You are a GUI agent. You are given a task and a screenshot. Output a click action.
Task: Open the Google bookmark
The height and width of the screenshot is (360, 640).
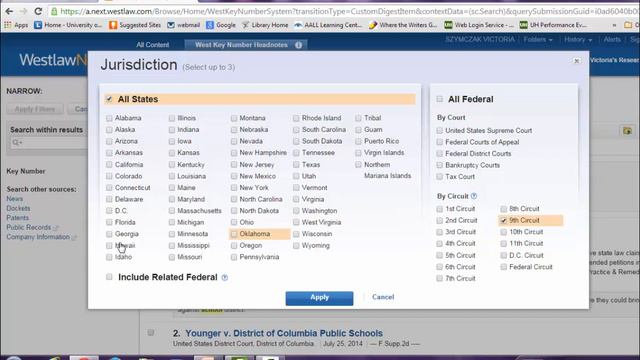tap(221, 25)
